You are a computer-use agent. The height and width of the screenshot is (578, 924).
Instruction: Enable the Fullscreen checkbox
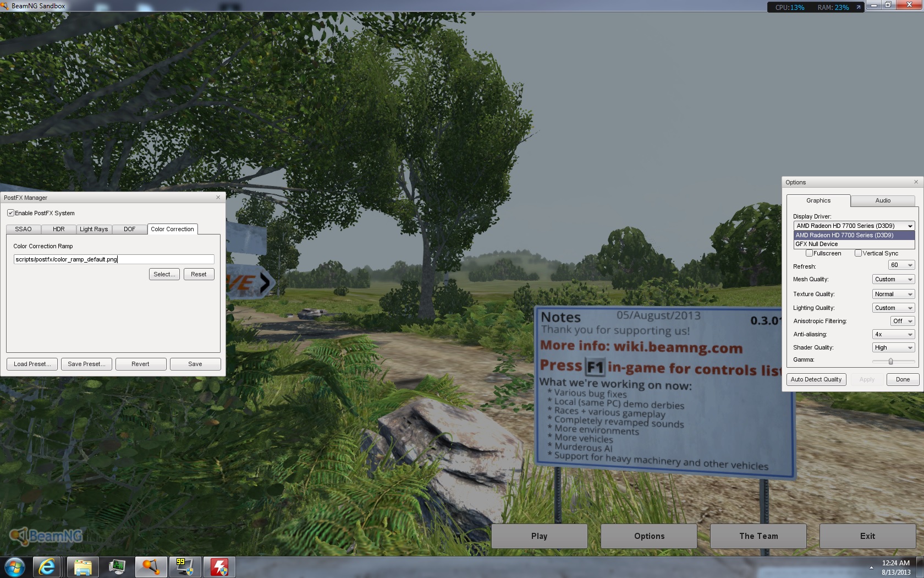point(809,253)
